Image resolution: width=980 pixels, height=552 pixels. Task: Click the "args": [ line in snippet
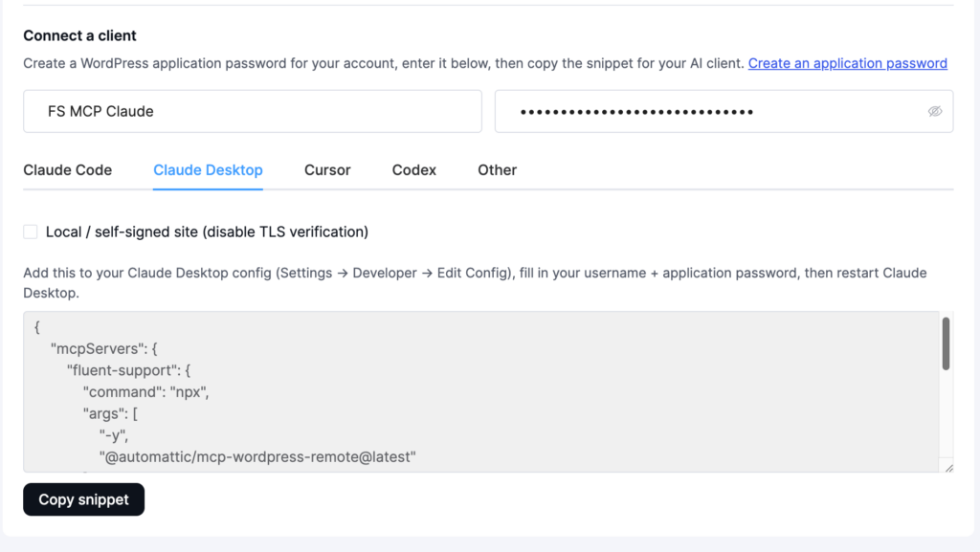[111, 413]
